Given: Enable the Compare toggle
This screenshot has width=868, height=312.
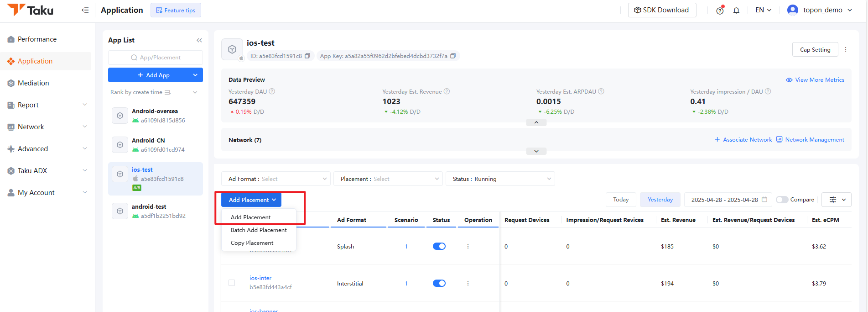Looking at the screenshot, I should point(782,200).
